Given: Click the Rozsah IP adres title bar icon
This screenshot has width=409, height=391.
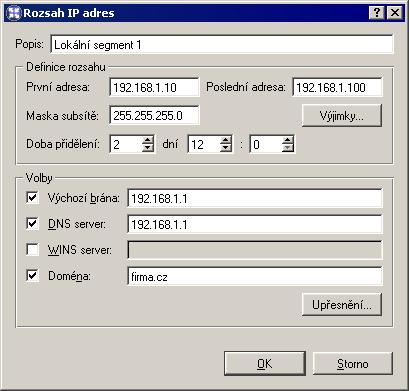Looking at the screenshot, I should point(14,13).
